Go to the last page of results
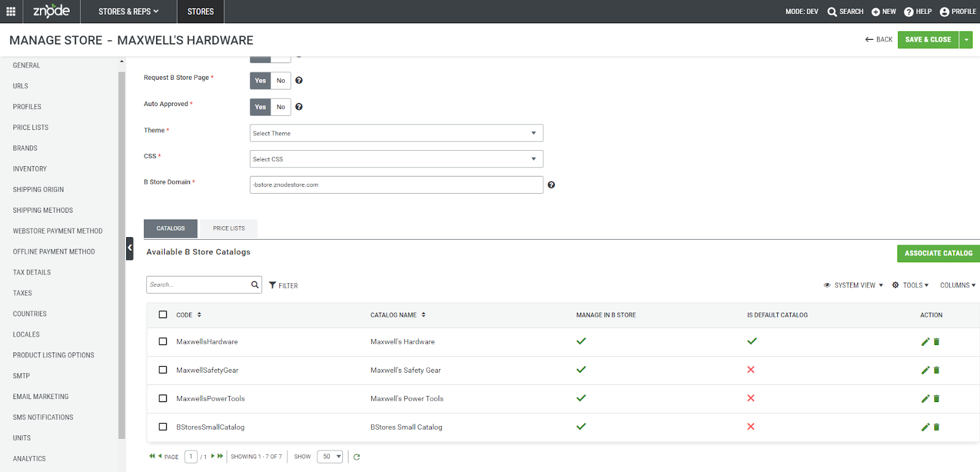This screenshot has width=980, height=472. click(x=221, y=456)
